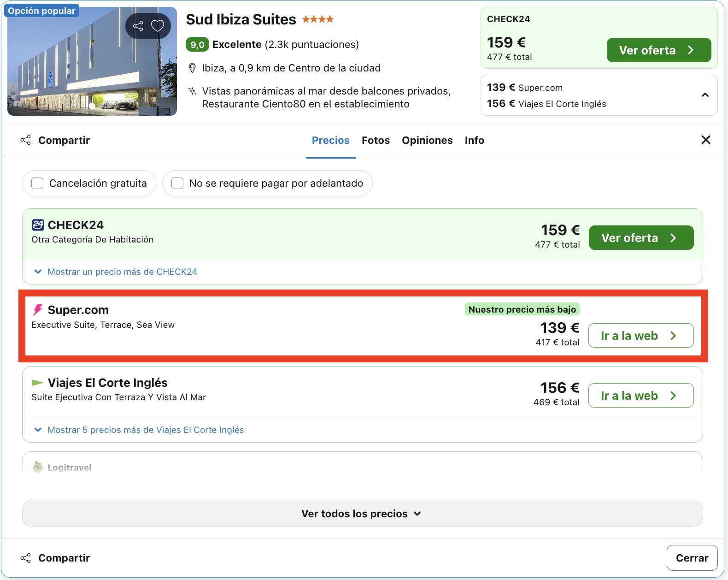Check No se requiere pagar por adelantado
Image resolution: width=728 pixels, height=580 pixels.
click(x=177, y=183)
